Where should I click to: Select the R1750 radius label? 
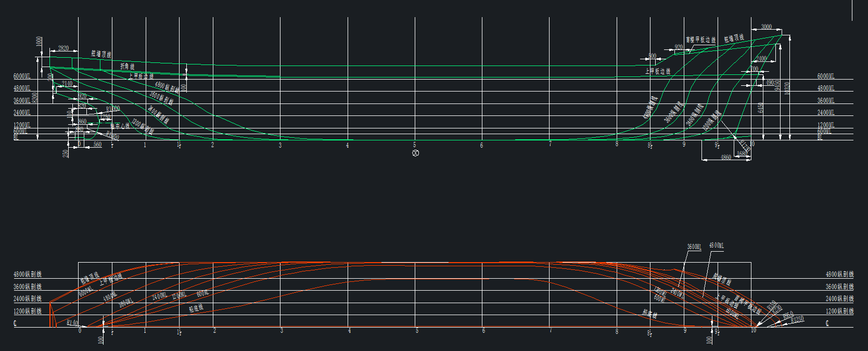(x=745, y=147)
